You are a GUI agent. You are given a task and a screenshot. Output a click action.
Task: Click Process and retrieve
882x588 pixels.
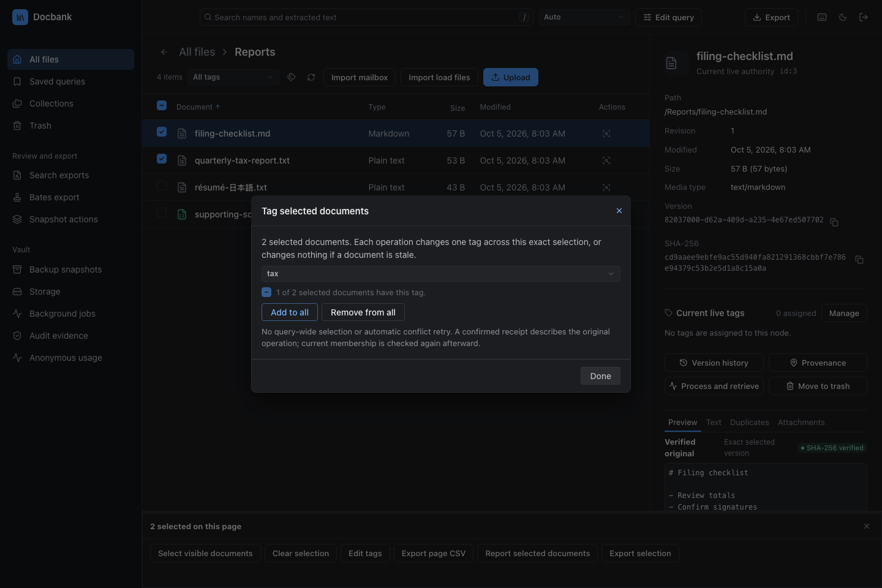point(714,386)
